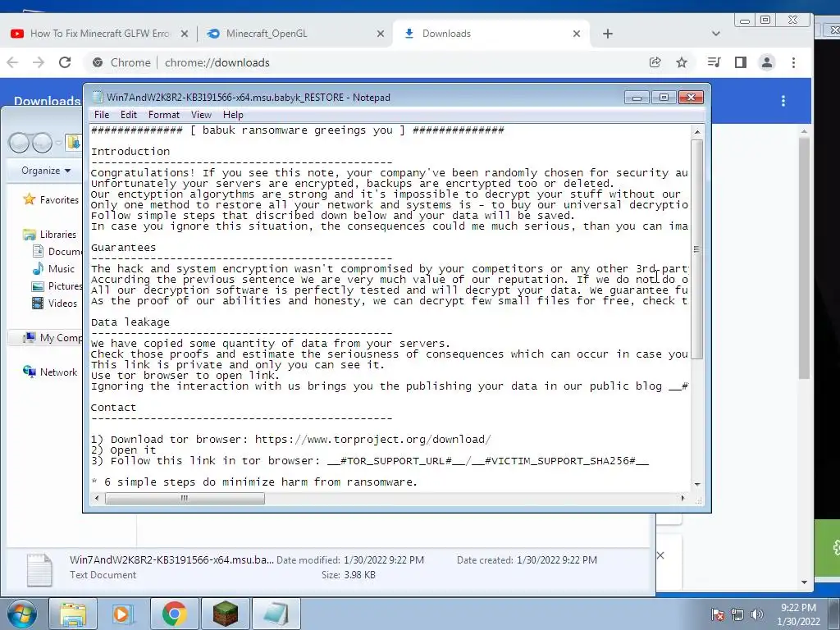
Task: Open the Chrome profile avatar
Action: click(x=767, y=62)
